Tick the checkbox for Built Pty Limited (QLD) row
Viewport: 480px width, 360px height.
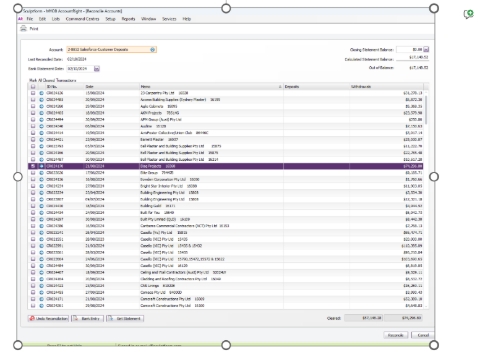coord(33,219)
